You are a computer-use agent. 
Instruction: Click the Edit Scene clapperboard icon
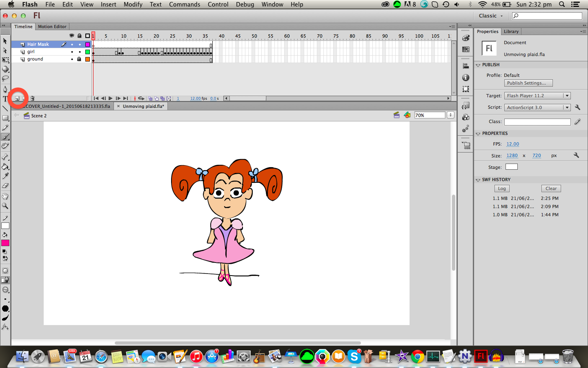[x=396, y=115]
